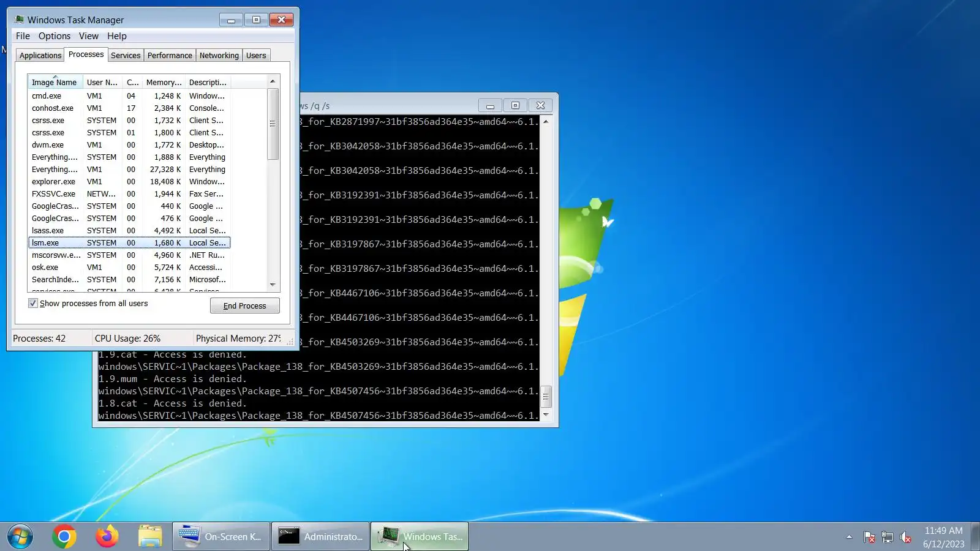Minimize the command prompt window
980x551 pixels.
tap(490, 105)
